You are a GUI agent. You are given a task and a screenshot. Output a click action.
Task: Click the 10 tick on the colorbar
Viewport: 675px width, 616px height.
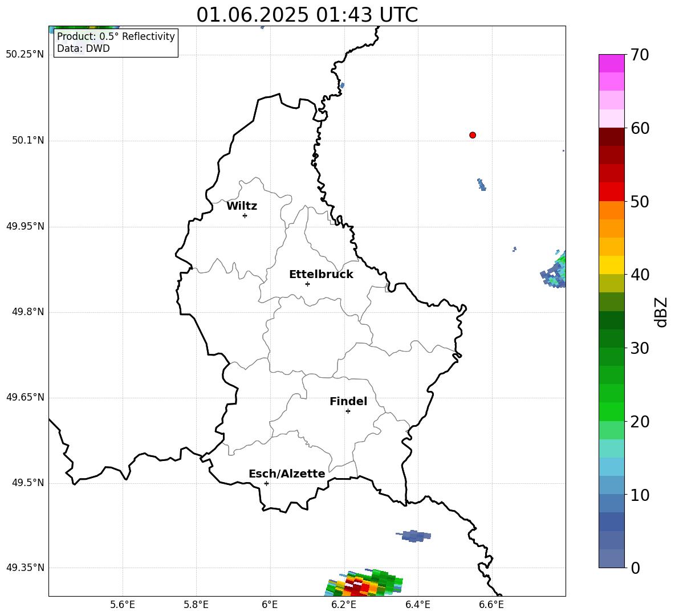(639, 495)
